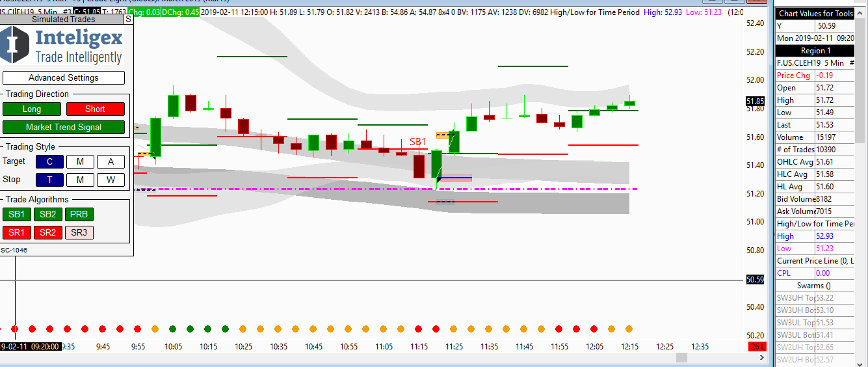868x367 pixels.
Task: Set Stop to W
Action: (111, 180)
